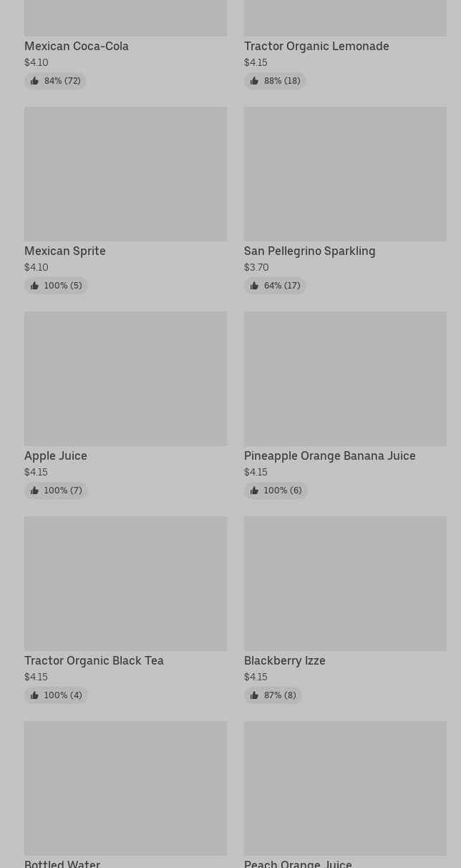Click thumbs-up icon under Pineapple Orange Banana Juice
Viewport: 461px width, 868px height.
tap(254, 491)
